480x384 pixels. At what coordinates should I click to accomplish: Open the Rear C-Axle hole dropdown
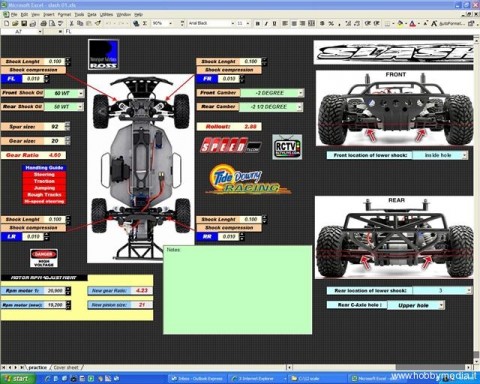(x=441, y=305)
